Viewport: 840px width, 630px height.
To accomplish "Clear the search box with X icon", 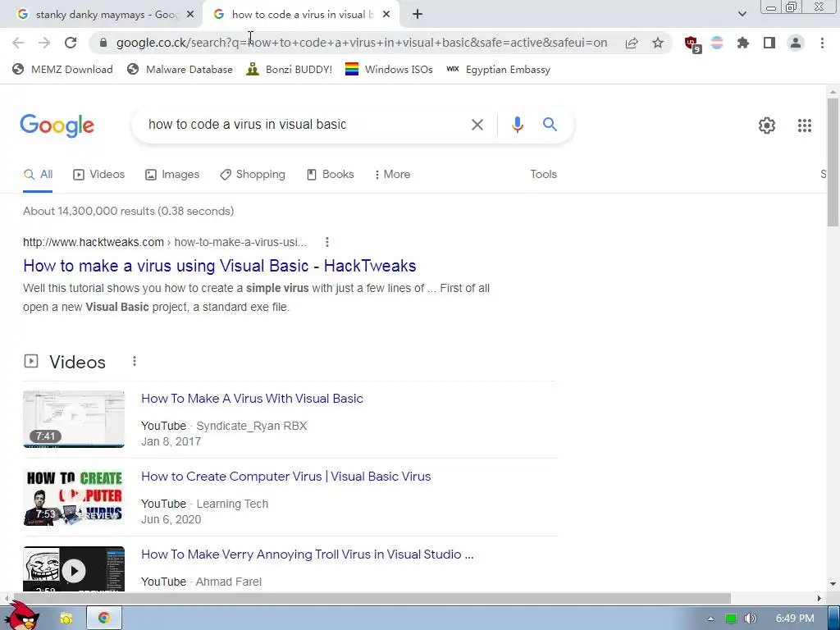I will [x=477, y=125].
